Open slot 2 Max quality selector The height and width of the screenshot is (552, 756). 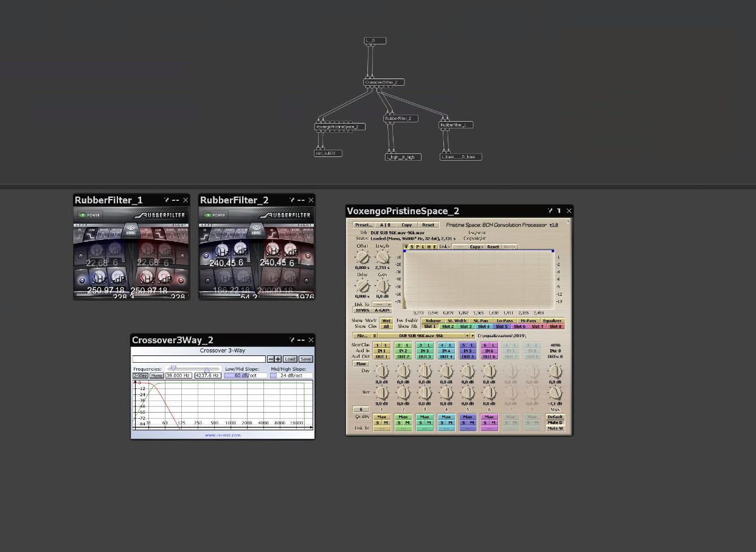tap(403, 417)
